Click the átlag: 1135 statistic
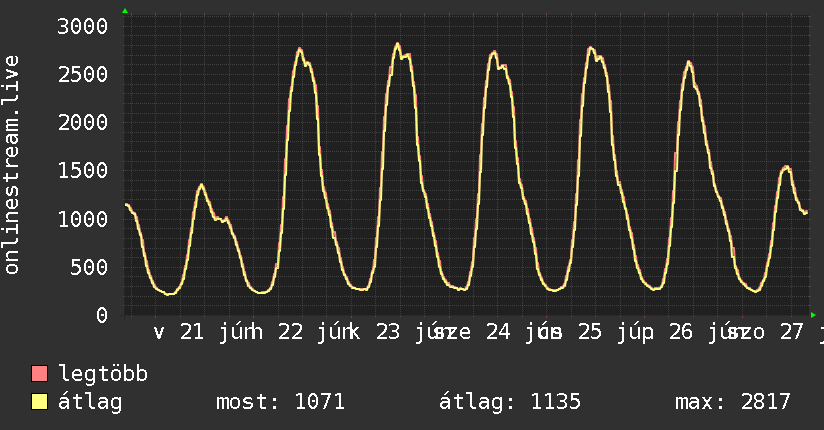824x430 pixels. 510,402
